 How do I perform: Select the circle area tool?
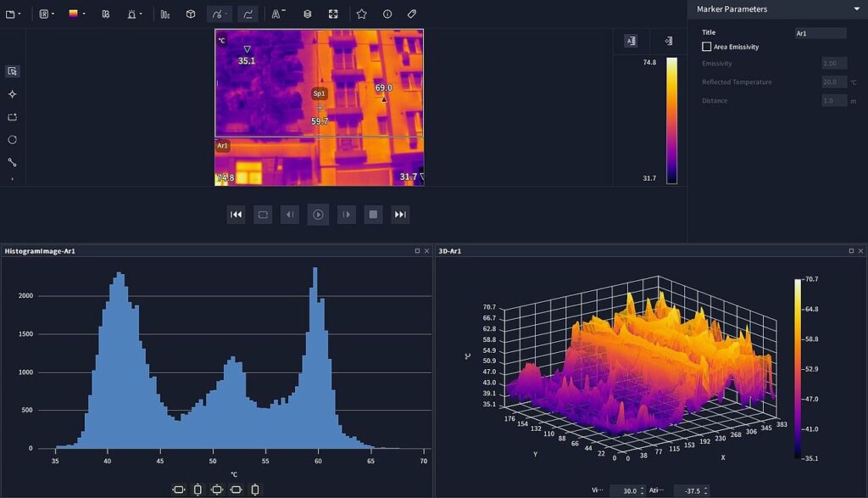point(12,140)
